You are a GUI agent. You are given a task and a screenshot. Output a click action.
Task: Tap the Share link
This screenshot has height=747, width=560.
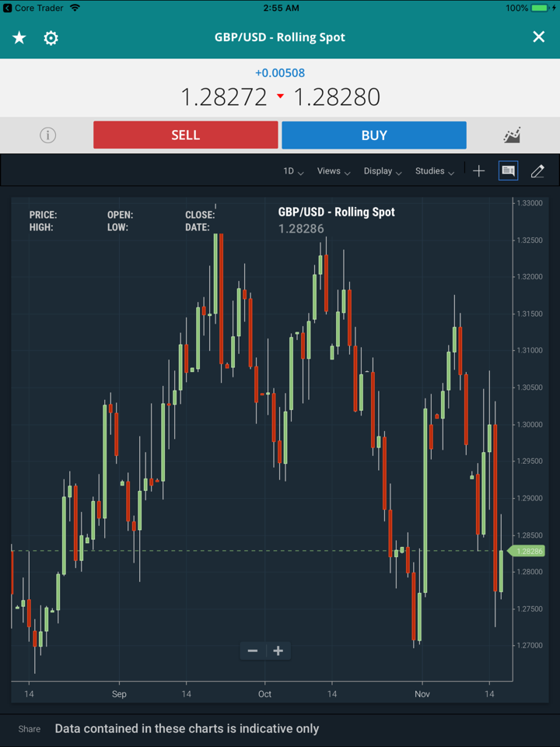tap(30, 729)
